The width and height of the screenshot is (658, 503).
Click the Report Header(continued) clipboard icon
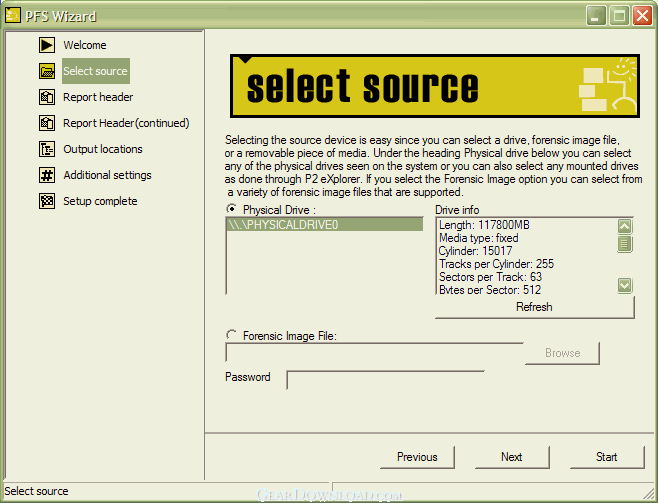pyautogui.click(x=47, y=123)
